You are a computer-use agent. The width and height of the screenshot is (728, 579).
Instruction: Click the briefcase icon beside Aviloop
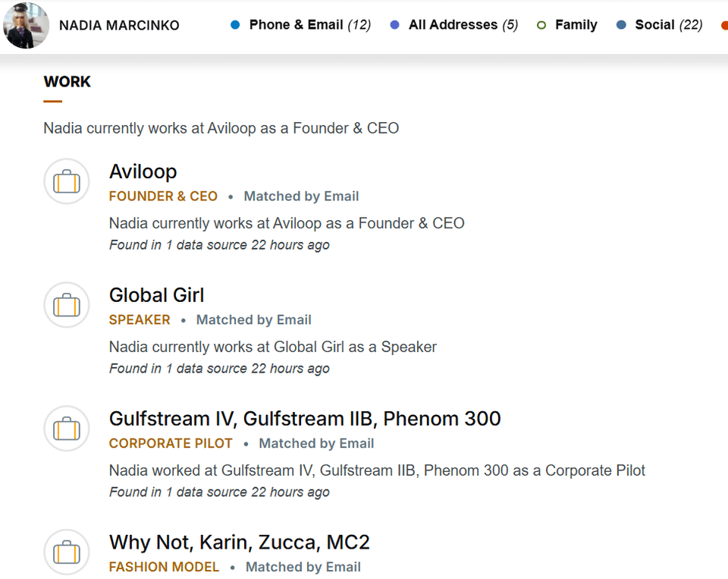click(x=67, y=182)
